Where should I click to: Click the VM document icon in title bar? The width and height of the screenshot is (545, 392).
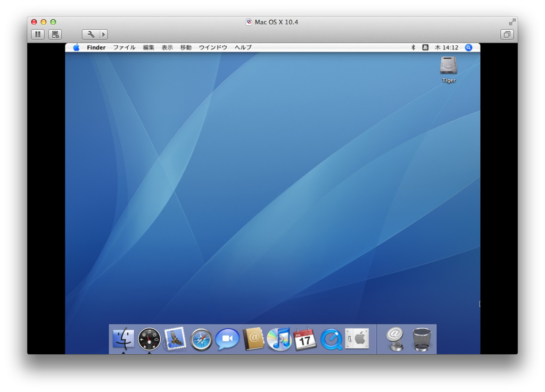[249, 22]
